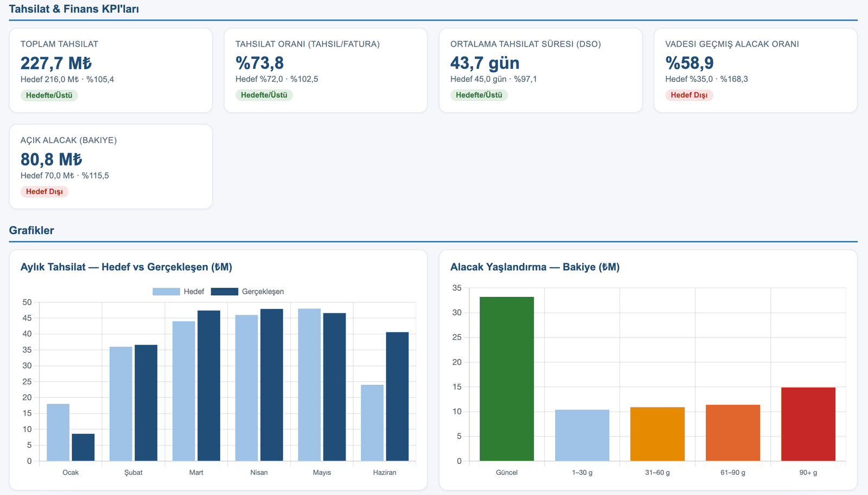The height and width of the screenshot is (495, 868).
Task: Click TAHSILAT ORANI (TAHSIL/FATURA) card title
Action: point(308,44)
